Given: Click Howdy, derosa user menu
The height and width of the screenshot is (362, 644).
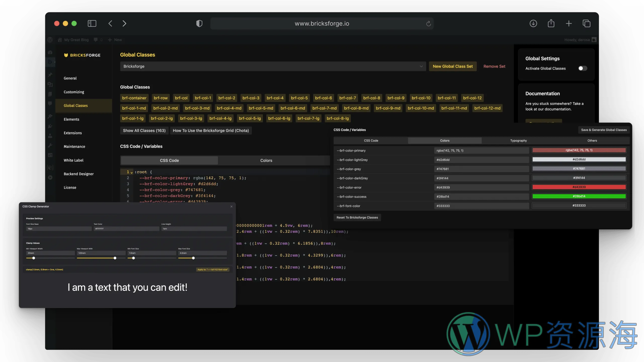Looking at the screenshot, I should click(580, 40).
